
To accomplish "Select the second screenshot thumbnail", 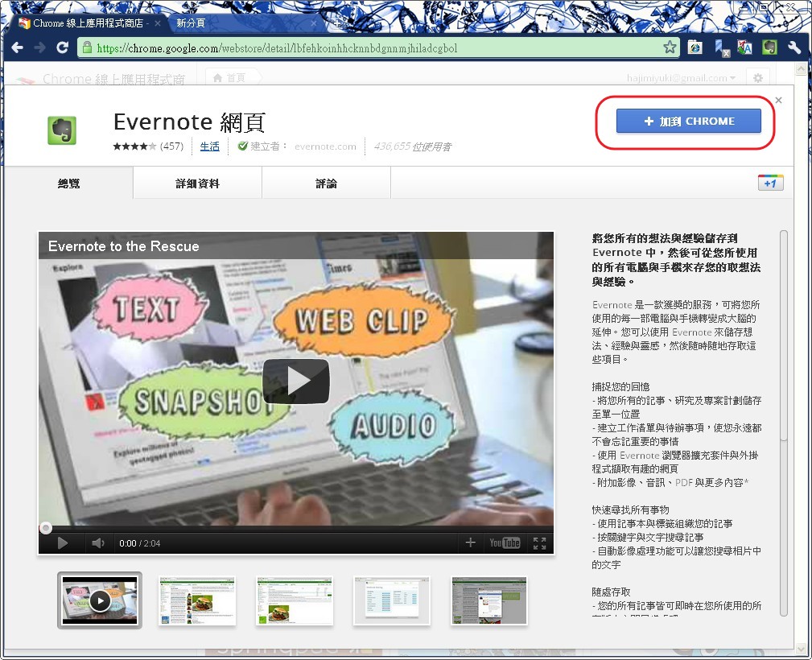I will [197, 600].
